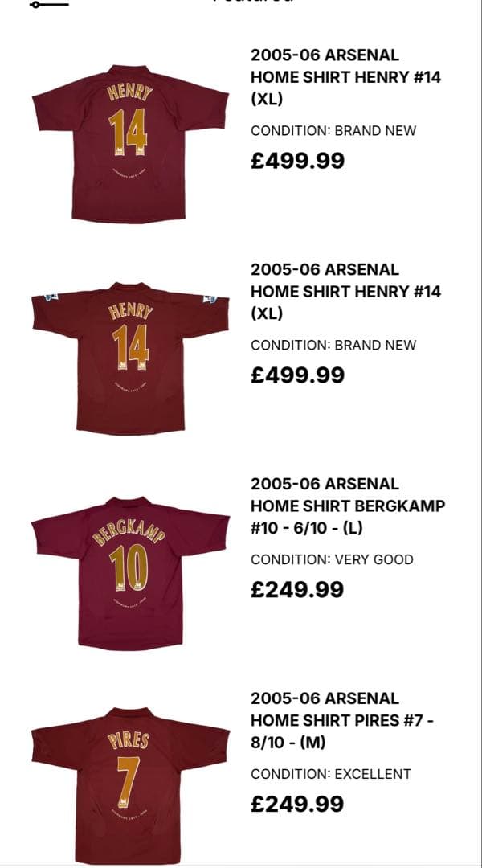The image size is (482, 868).
Task: Click the second Henry listing's £499.99 price
Action: click(x=297, y=375)
